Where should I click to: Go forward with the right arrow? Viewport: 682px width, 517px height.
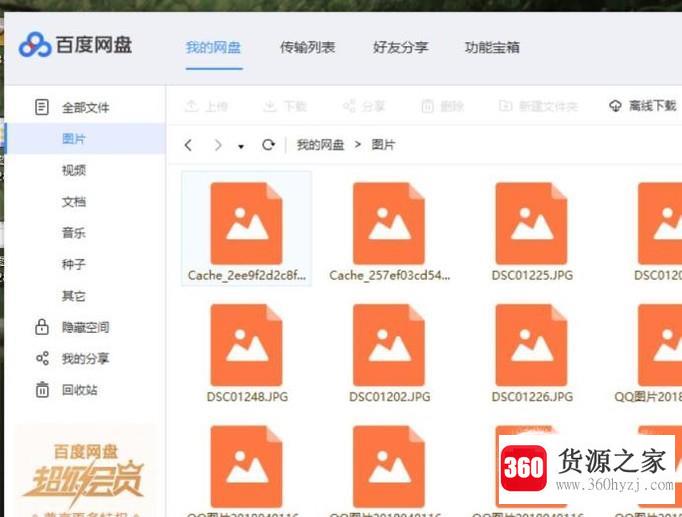pos(218,145)
